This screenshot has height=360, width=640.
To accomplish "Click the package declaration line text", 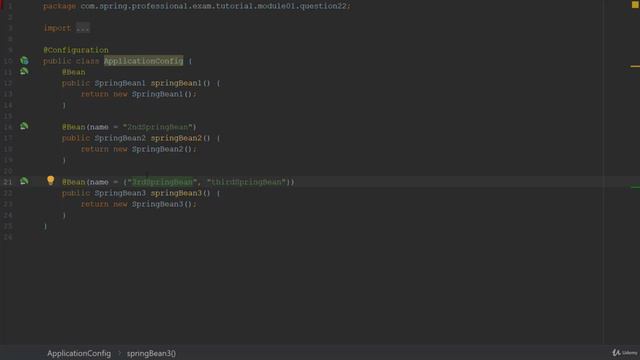I will (x=197, y=6).
